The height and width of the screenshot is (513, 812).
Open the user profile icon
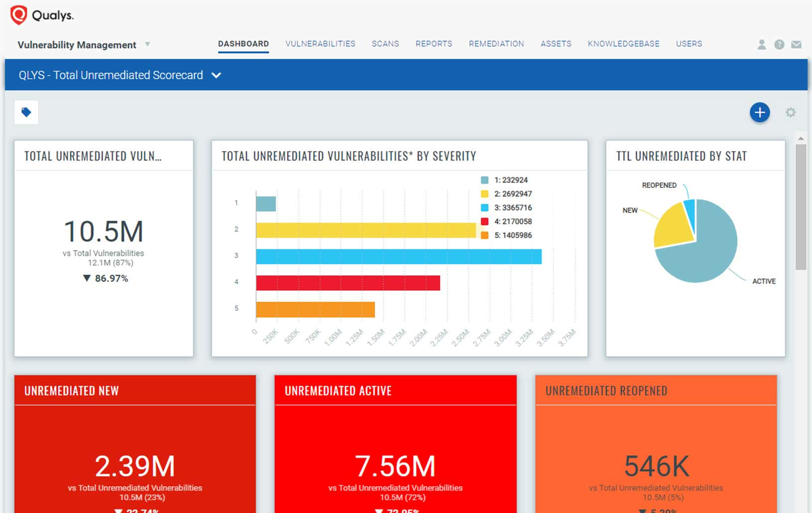[x=761, y=44]
